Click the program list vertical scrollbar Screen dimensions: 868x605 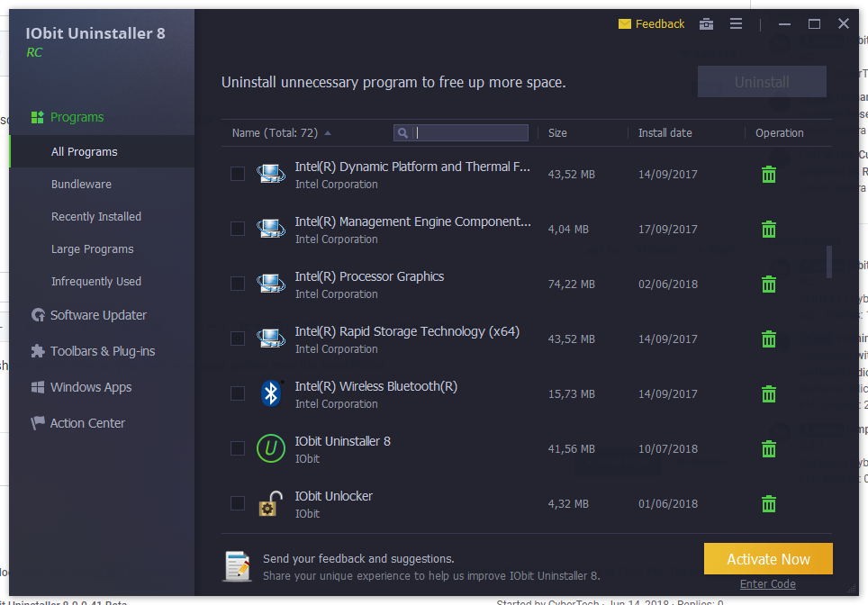pyautogui.click(x=828, y=261)
